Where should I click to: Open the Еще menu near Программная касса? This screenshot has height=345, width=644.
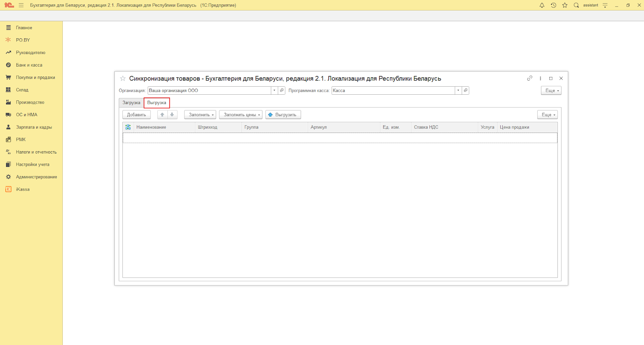tap(551, 91)
